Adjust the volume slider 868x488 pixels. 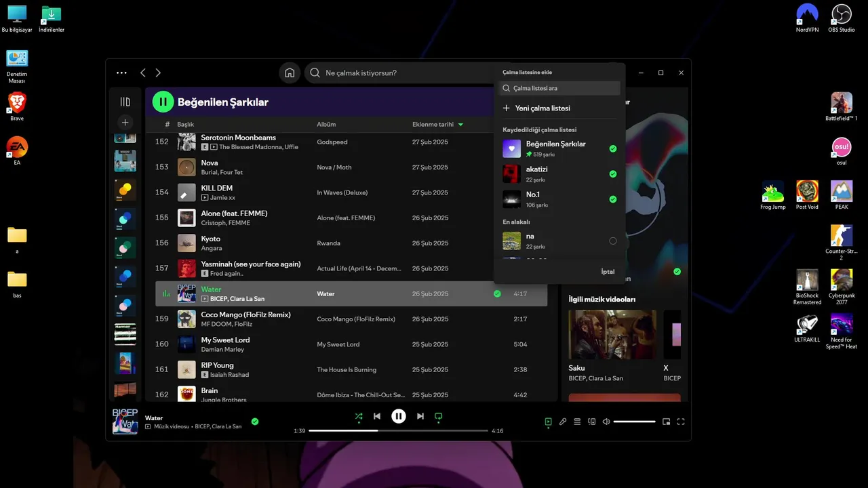[x=634, y=422]
